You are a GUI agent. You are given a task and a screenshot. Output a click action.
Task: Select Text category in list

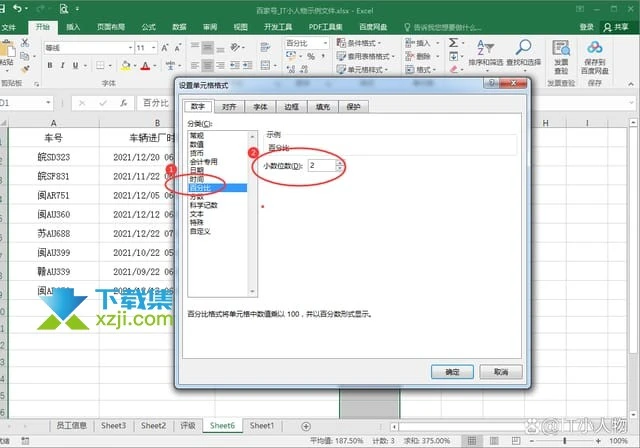(197, 214)
